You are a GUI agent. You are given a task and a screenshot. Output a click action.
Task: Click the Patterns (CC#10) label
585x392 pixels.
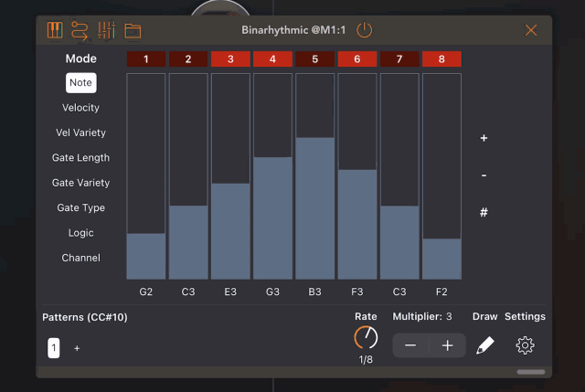coord(85,317)
